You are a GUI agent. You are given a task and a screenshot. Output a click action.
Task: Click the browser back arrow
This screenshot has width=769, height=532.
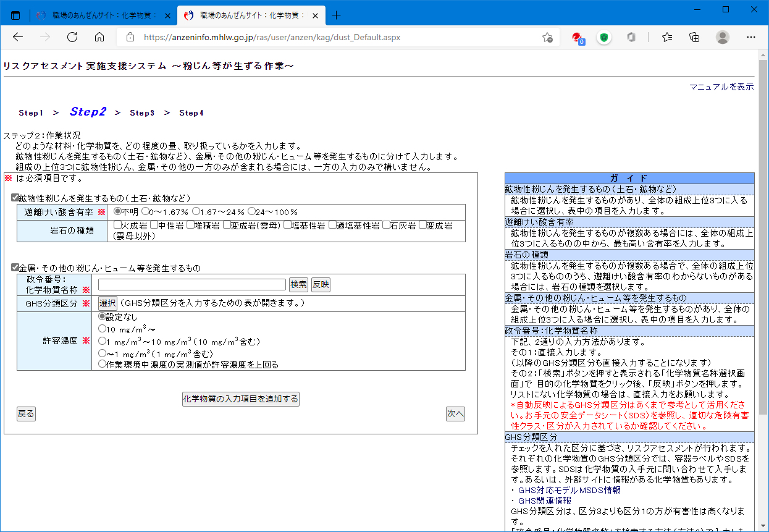click(x=18, y=37)
